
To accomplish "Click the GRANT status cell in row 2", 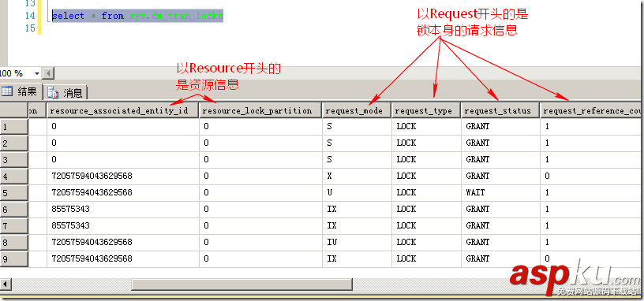I will tap(500, 143).
